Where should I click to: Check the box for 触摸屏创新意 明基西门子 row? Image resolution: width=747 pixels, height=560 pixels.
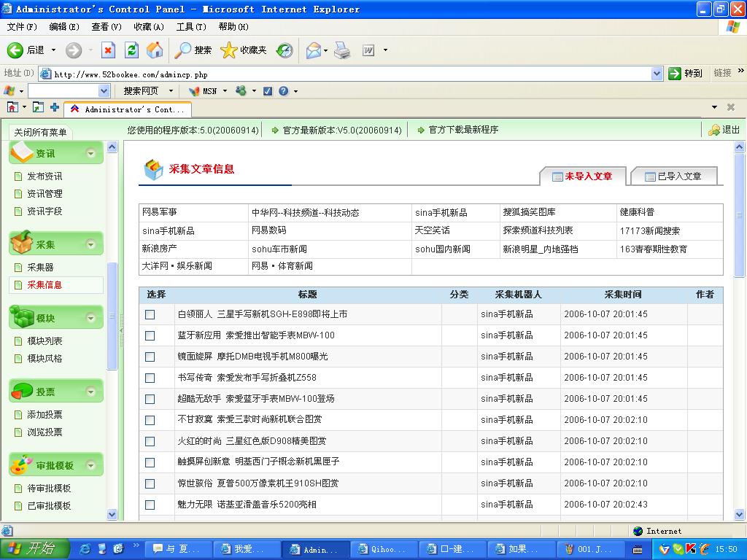pyautogui.click(x=150, y=462)
